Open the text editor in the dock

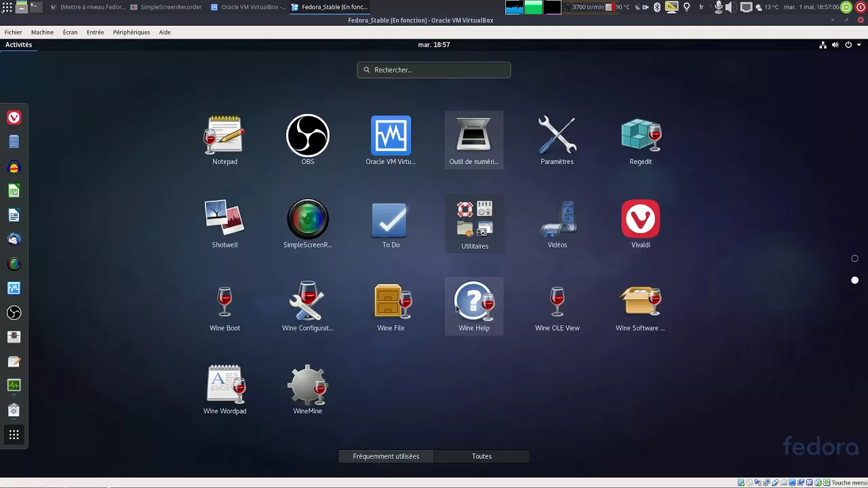tap(14, 361)
